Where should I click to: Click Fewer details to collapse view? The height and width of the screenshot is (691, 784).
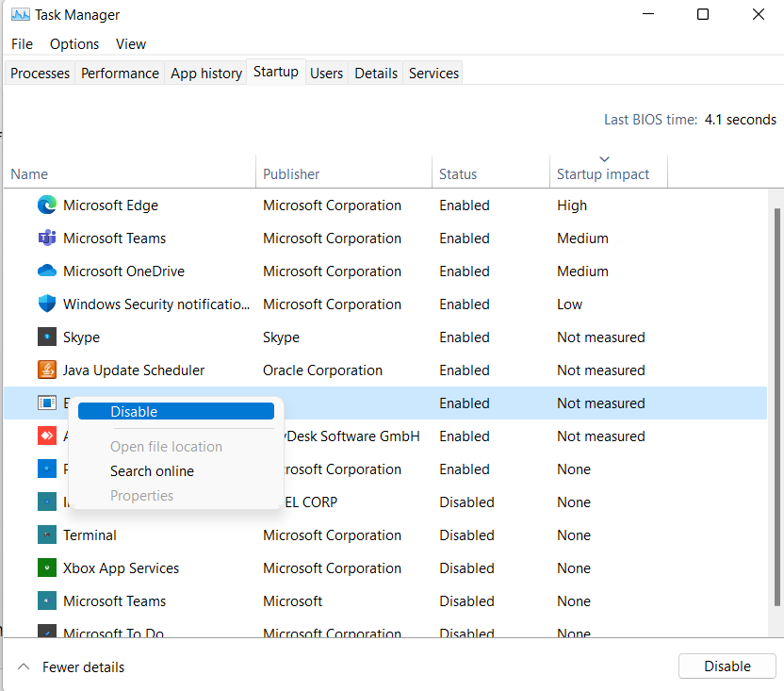(71, 666)
